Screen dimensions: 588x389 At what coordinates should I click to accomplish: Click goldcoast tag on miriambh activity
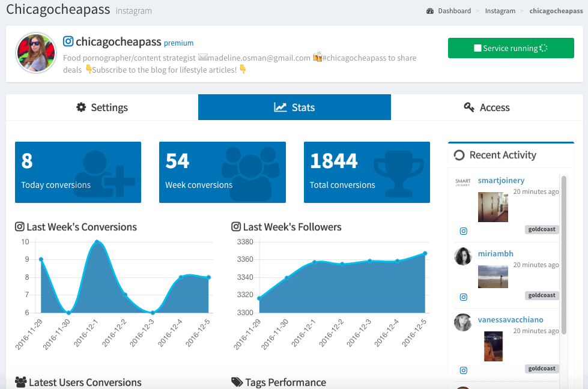[542, 295]
